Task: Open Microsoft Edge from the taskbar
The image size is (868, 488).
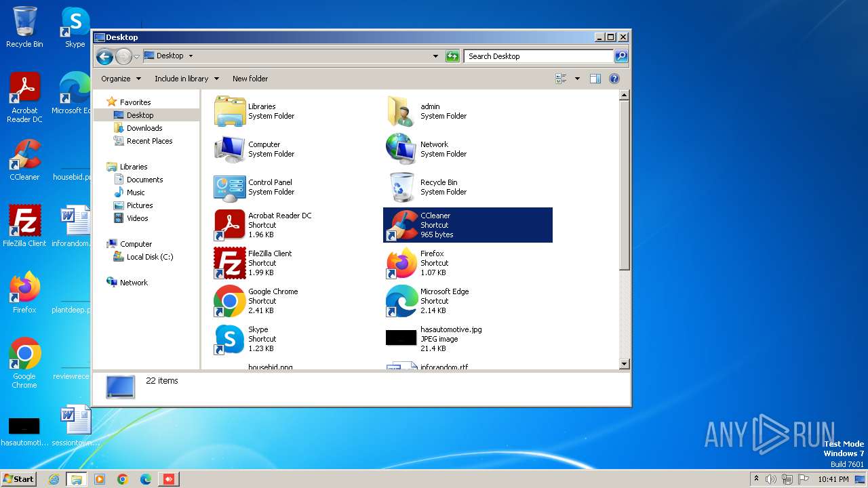Action: (x=146, y=479)
